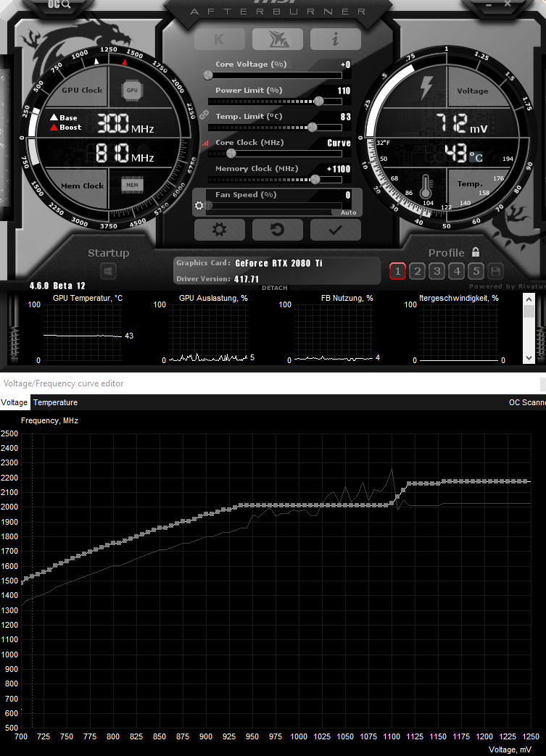This screenshot has height=756, width=546.
Task: Toggle the profile lock icon
Action: 476,252
